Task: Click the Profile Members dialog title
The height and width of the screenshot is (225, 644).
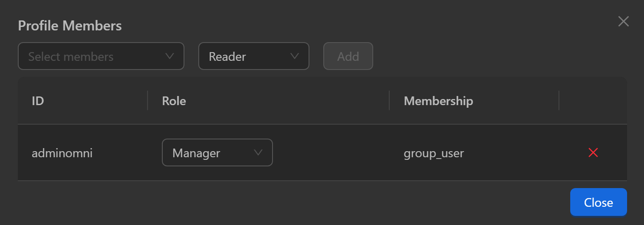Action: pyautogui.click(x=70, y=26)
